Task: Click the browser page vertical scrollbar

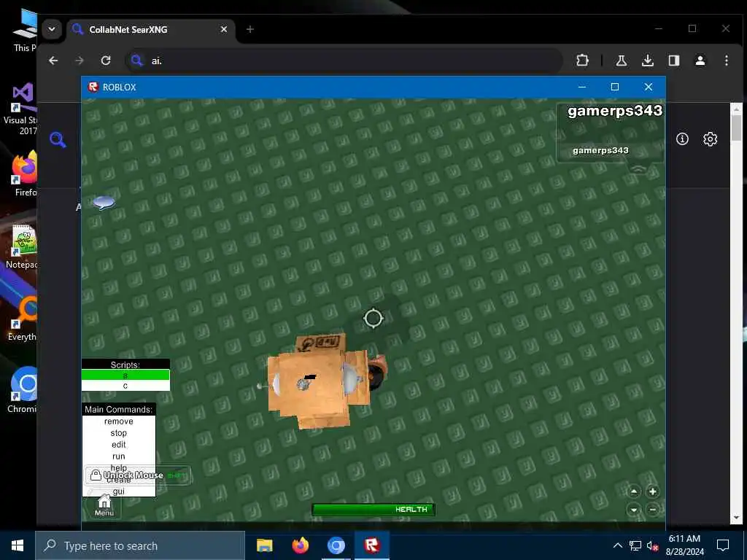Action: coord(736,314)
